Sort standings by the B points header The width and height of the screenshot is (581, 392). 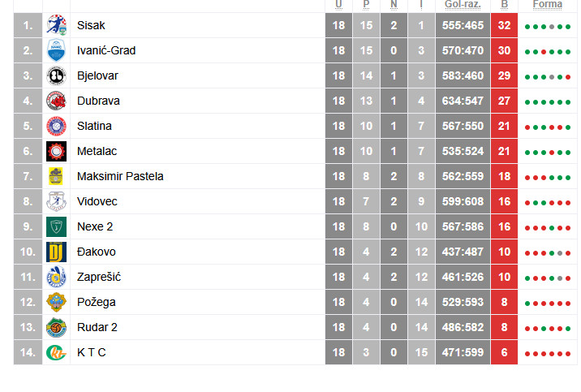(505, 5)
